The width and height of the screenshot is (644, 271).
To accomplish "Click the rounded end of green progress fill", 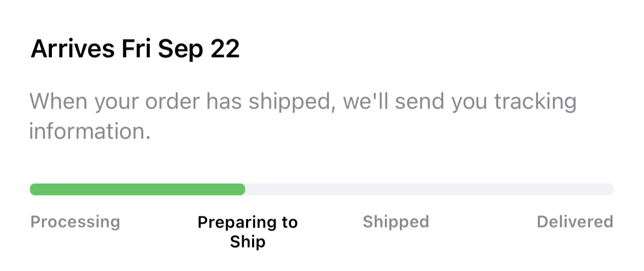I will [x=241, y=189].
